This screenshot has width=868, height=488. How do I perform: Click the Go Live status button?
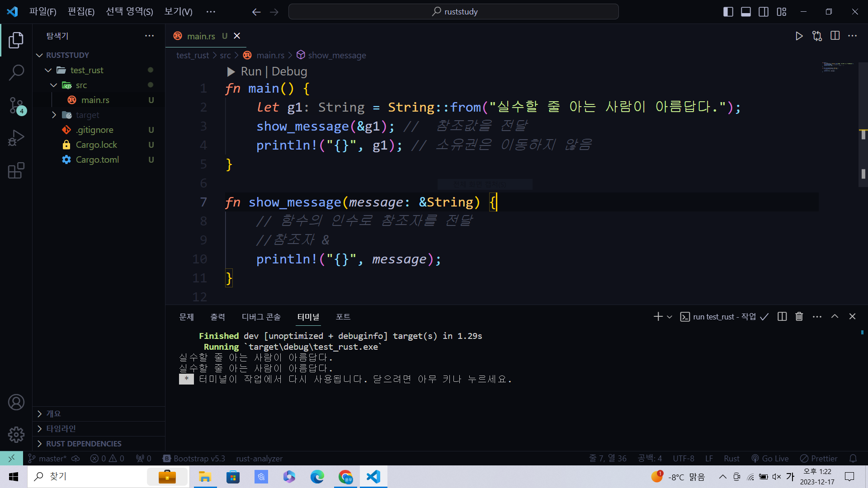click(770, 458)
